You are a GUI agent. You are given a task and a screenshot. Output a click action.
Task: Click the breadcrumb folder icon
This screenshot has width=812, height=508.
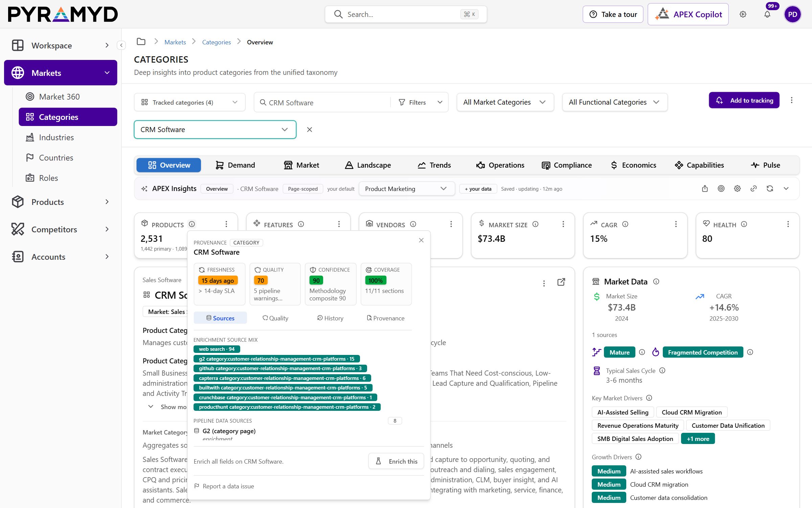tap(141, 42)
